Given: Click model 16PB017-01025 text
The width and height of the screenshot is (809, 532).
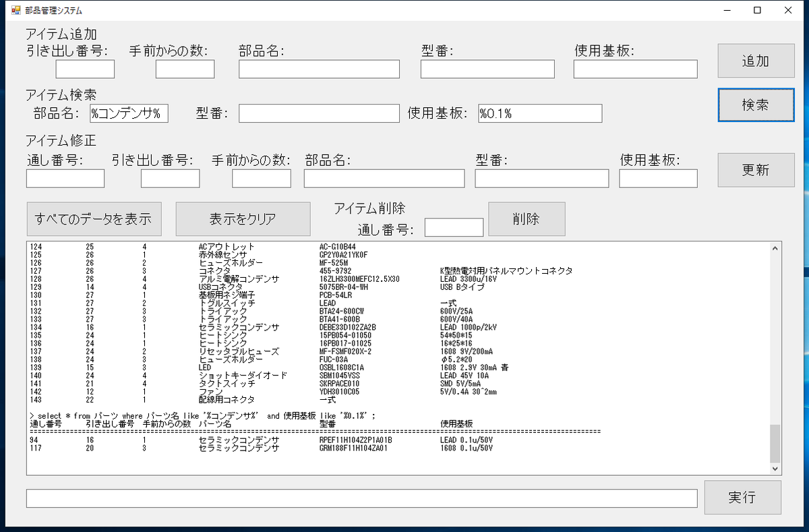Looking at the screenshot, I should tap(346, 343).
